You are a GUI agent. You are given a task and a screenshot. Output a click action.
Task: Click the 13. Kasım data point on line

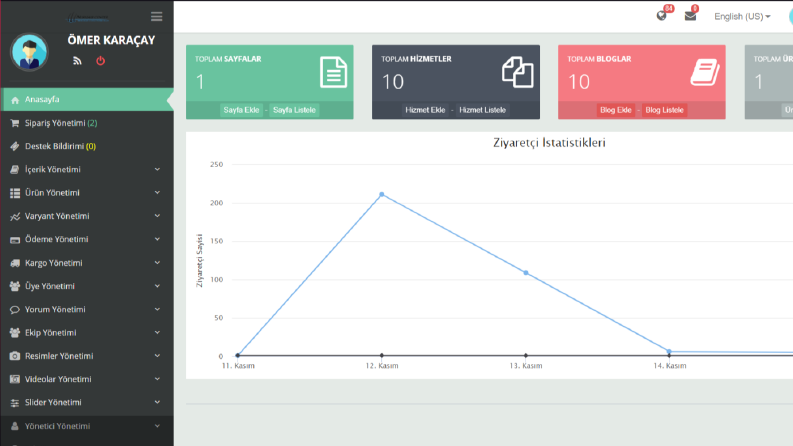pos(526,273)
